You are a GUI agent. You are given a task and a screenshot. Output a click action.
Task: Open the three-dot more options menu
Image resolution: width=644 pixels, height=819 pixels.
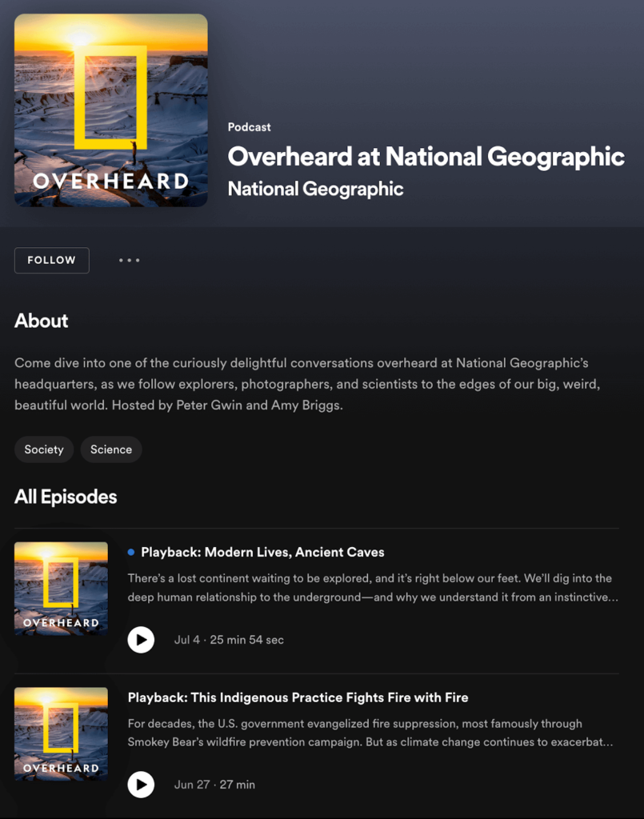pos(129,260)
